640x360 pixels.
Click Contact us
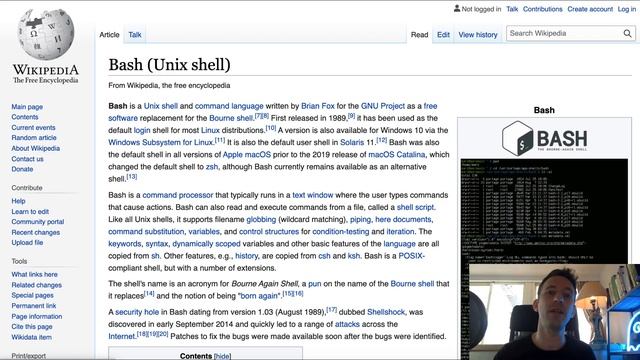coord(27,159)
